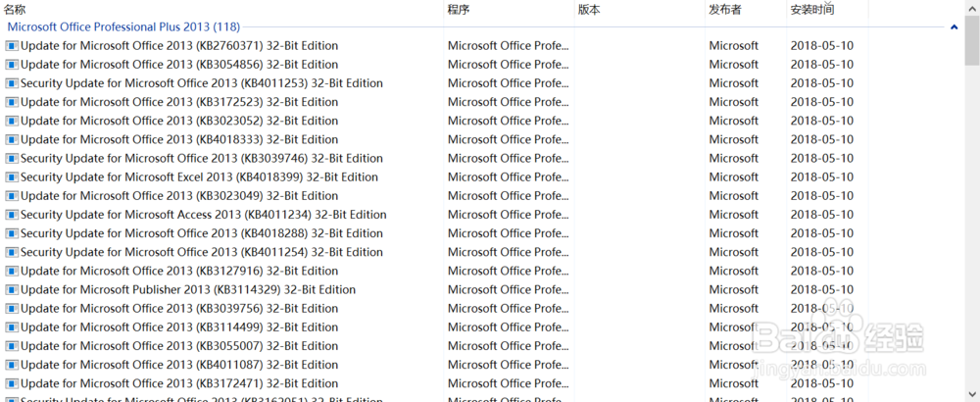980x402 pixels.
Task: Select Security Update for Office 2013 (KB4018288)
Action: pos(202,233)
